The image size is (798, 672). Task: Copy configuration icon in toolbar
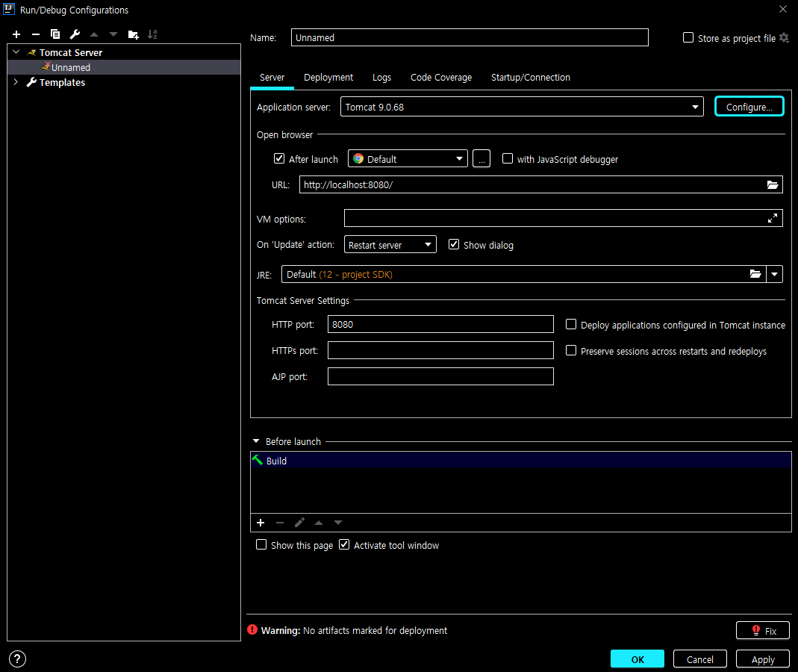(x=55, y=34)
